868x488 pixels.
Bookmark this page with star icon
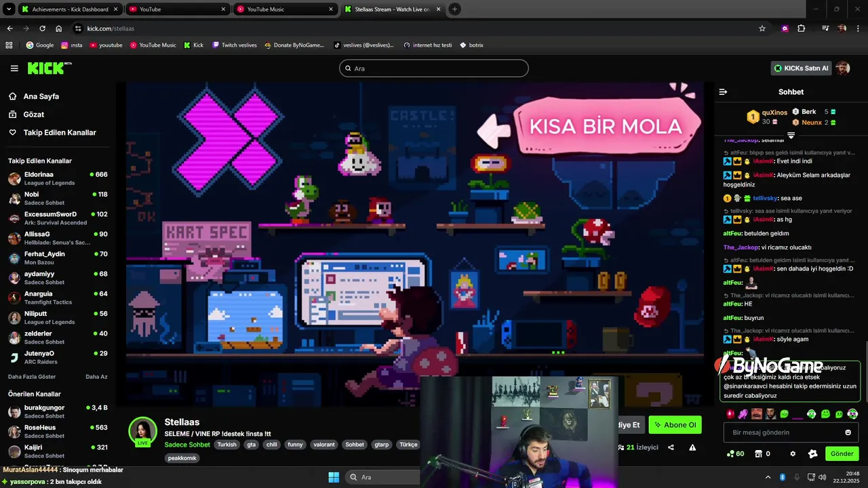762,28
